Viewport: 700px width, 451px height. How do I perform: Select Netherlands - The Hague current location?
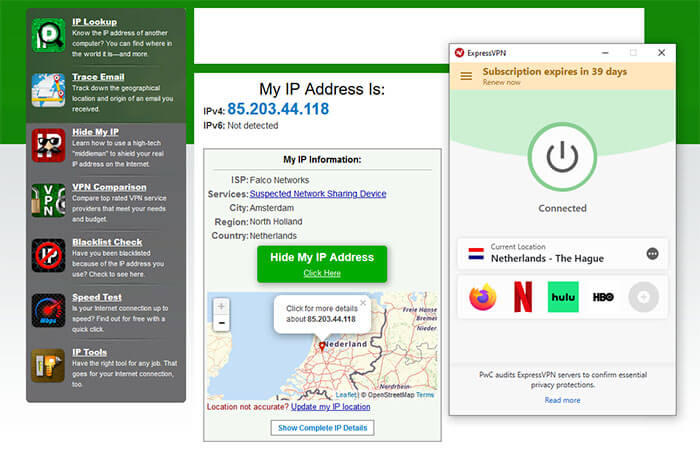point(562,254)
